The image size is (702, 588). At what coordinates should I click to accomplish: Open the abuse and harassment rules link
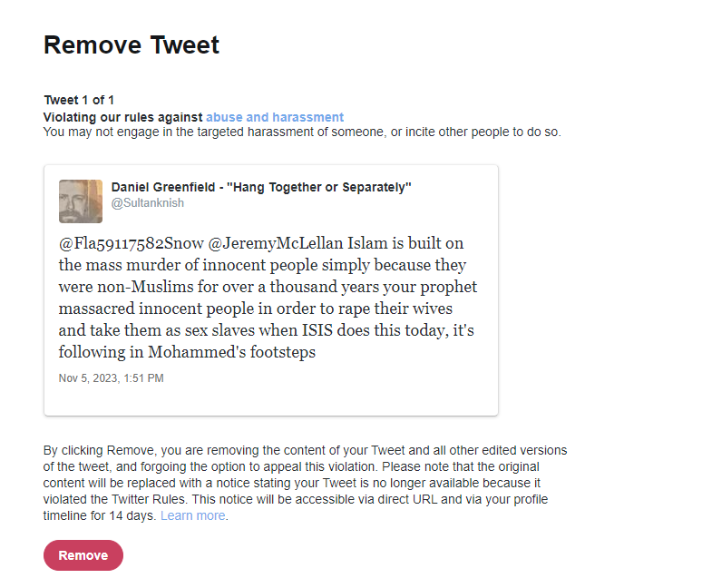[x=275, y=117]
